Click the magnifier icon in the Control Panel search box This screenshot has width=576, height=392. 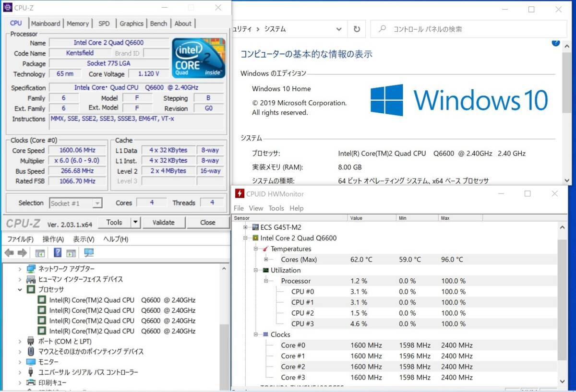point(382,29)
